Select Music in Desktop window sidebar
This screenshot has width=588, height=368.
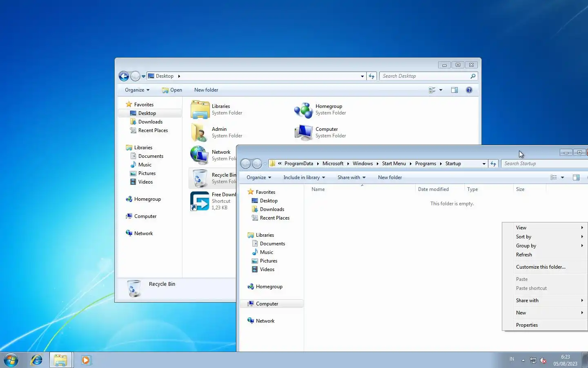[145, 165]
